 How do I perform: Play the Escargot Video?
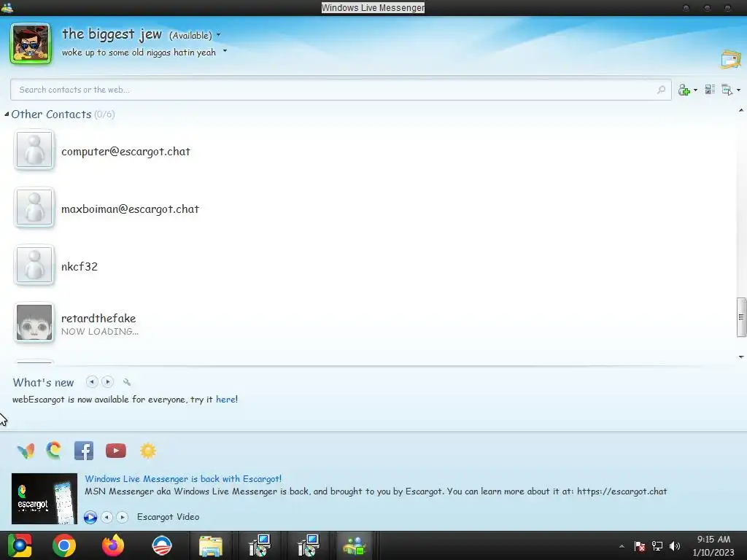[x=90, y=517]
